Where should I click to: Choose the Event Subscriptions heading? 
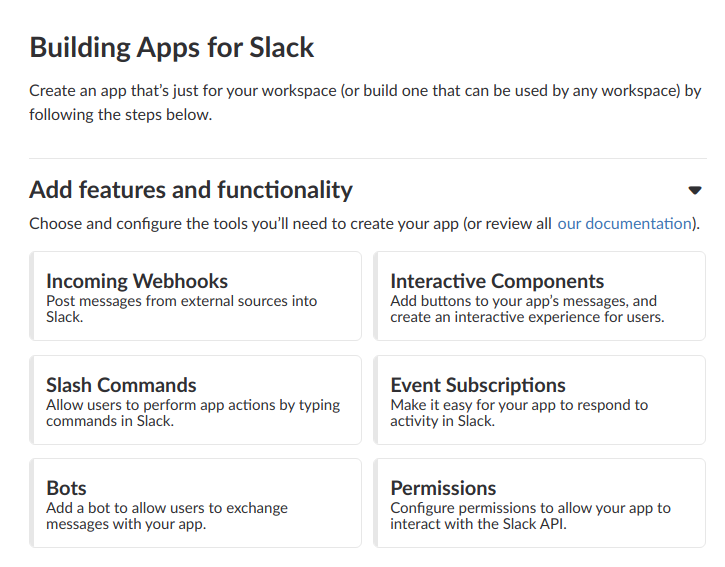[478, 385]
